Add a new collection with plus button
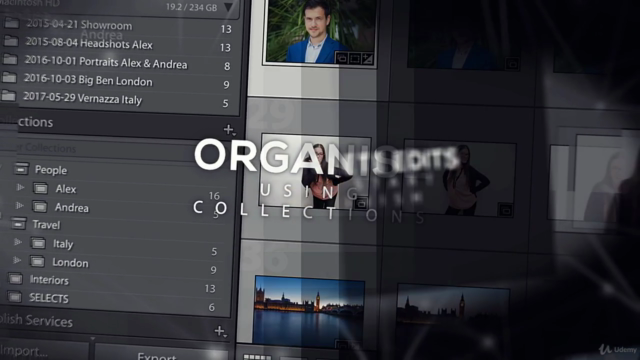The width and height of the screenshot is (640, 360). tap(229, 129)
